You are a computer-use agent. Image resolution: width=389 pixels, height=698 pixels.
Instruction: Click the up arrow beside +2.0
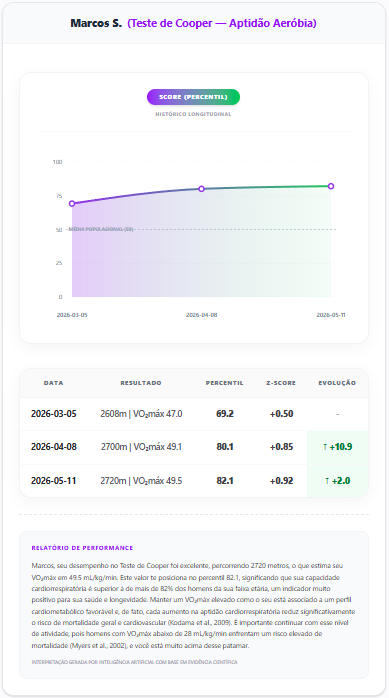tap(328, 481)
